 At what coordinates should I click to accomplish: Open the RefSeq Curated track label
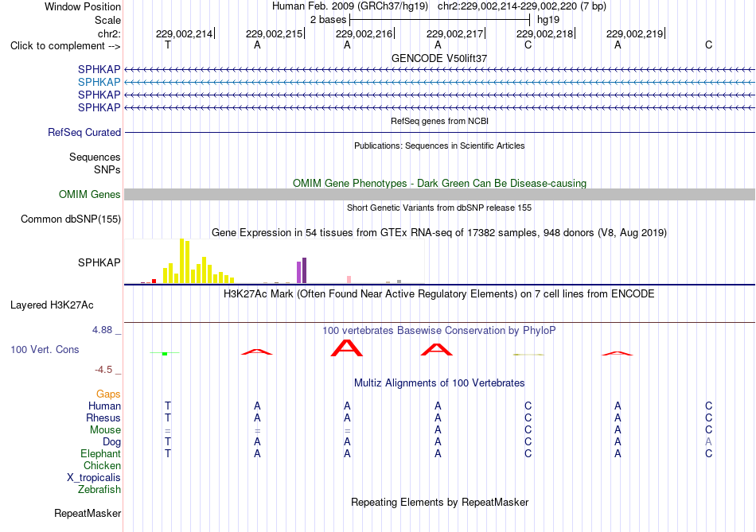(84, 133)
